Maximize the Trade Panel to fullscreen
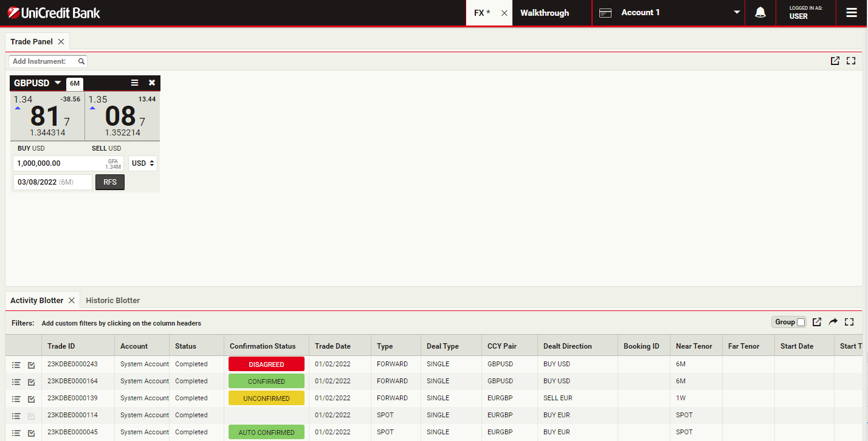This screenshot has height=441, width=868. 851,61
